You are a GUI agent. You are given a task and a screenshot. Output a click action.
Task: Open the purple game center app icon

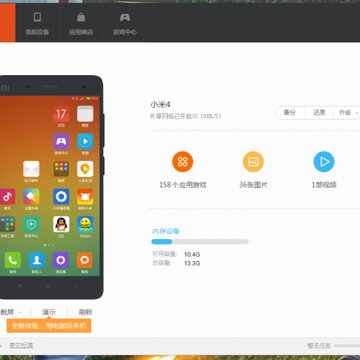pyautogui.click(x=61, y=142)
